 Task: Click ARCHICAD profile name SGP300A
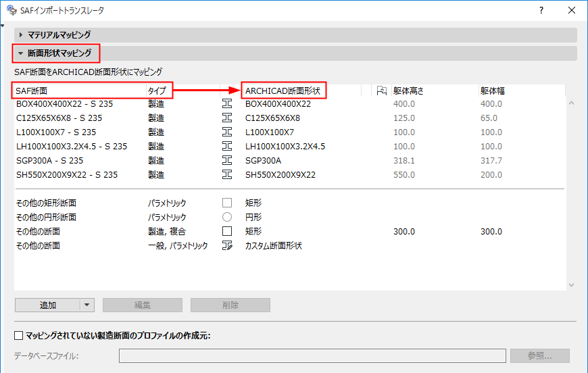(264, 160)
